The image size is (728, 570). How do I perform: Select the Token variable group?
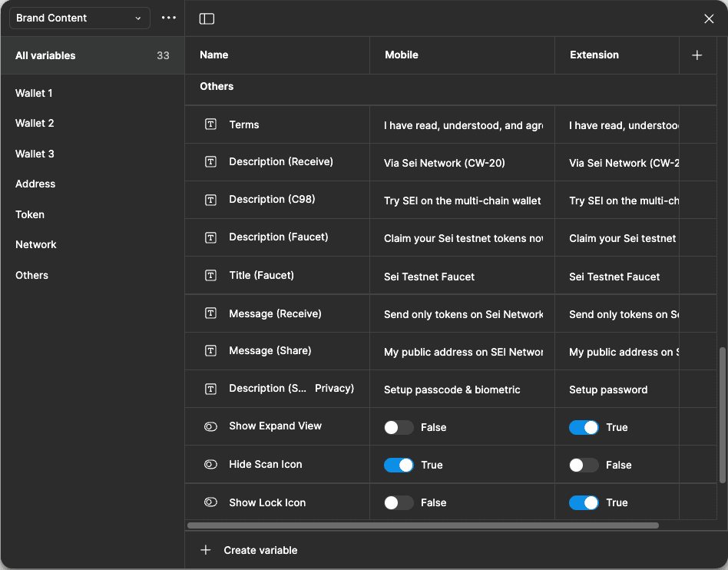point(29,214)
